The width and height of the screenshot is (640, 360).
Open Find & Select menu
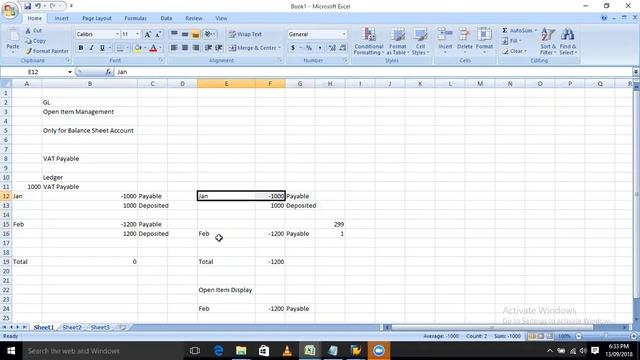pos(567,41)
